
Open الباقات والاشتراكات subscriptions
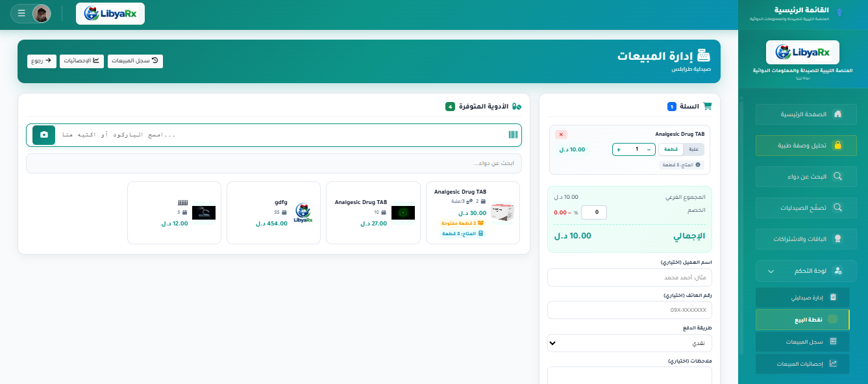806,239
